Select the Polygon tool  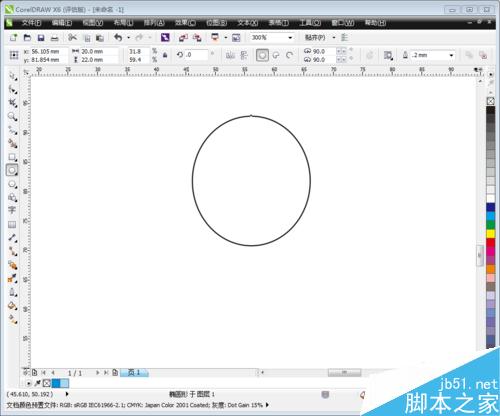click(x=12, y=184)
